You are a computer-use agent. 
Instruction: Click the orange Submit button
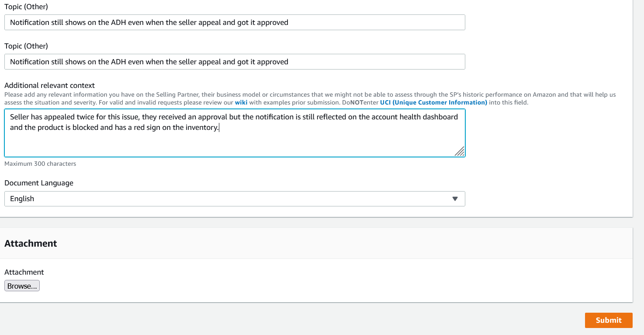609,320
